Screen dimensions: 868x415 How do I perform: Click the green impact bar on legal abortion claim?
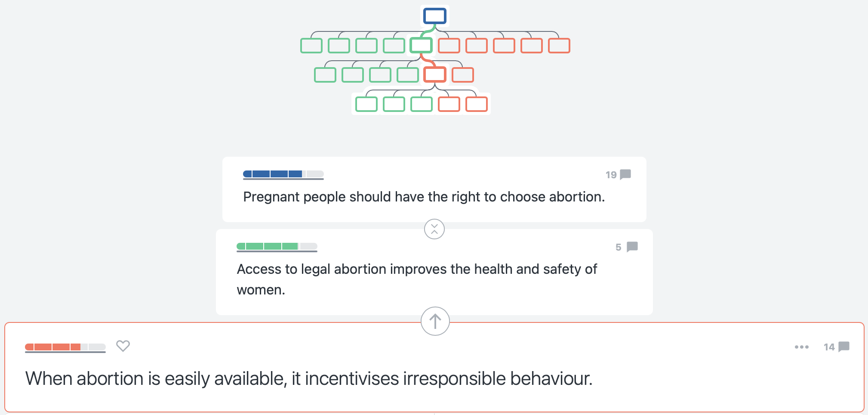(277, 247)
